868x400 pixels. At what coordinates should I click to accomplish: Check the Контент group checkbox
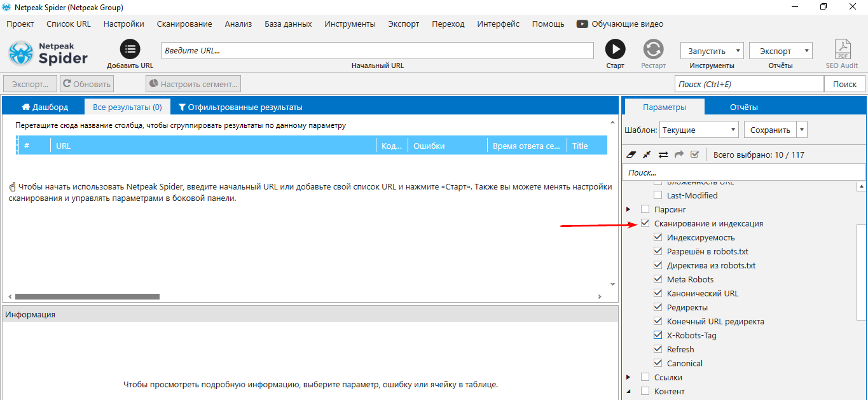click(x=645, y=391)
